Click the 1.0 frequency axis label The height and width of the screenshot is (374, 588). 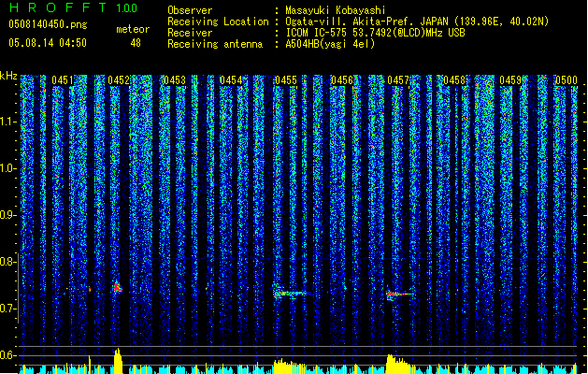tap(7, 168)
